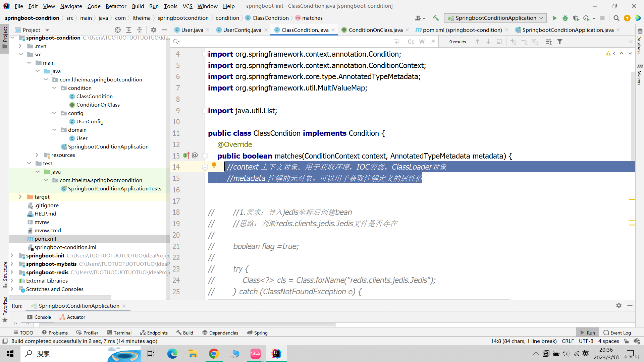The width and height of the screenshot is (644, 362).
Task: Collapse all nodes in Project tree
Action: coord(140,30)
